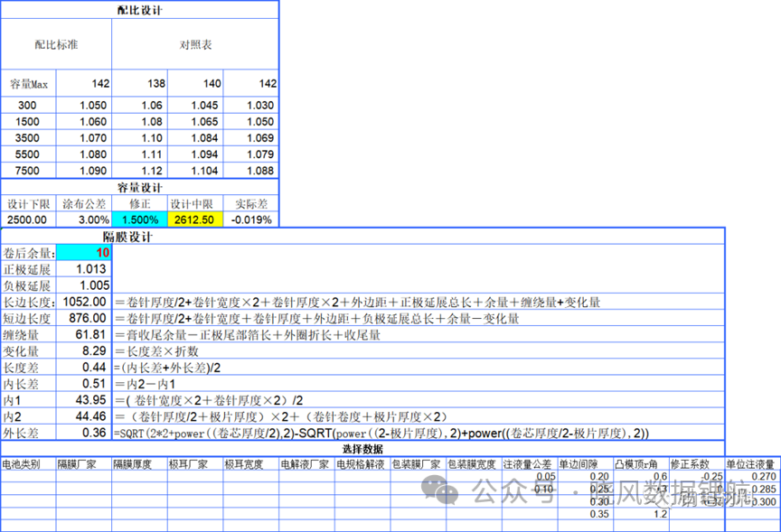
Task: Click the 内长差 value 0.51
Action: click(x=84, y=384)
